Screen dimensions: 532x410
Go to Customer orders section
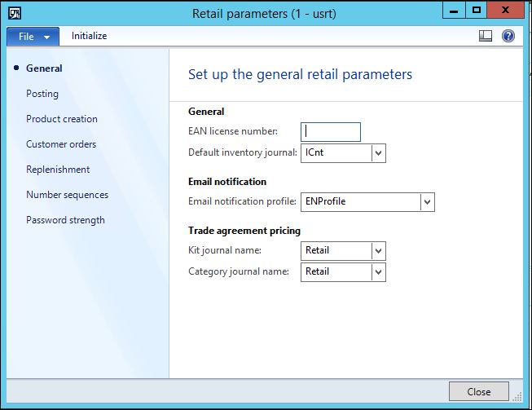tap(61, 144)
